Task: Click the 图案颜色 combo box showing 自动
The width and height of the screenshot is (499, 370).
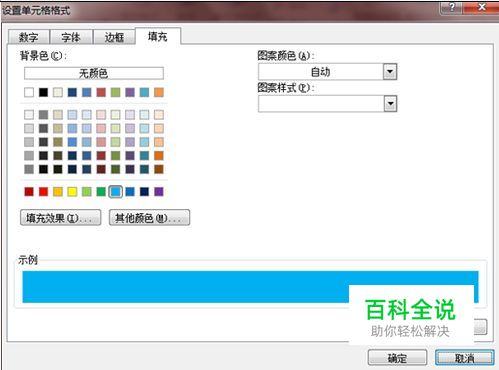Action: coord(327,72)
